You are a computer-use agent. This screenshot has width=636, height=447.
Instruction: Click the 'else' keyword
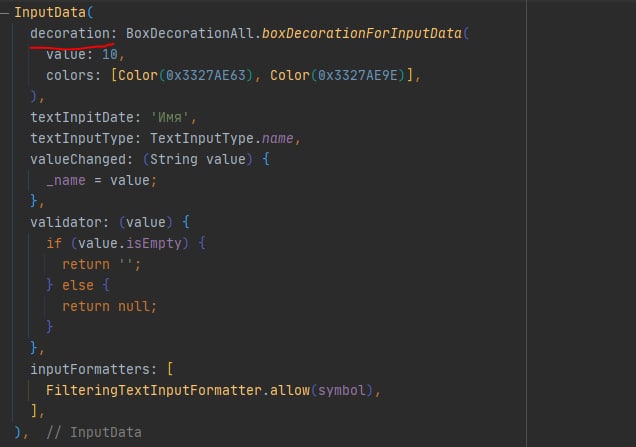(78, 285)
